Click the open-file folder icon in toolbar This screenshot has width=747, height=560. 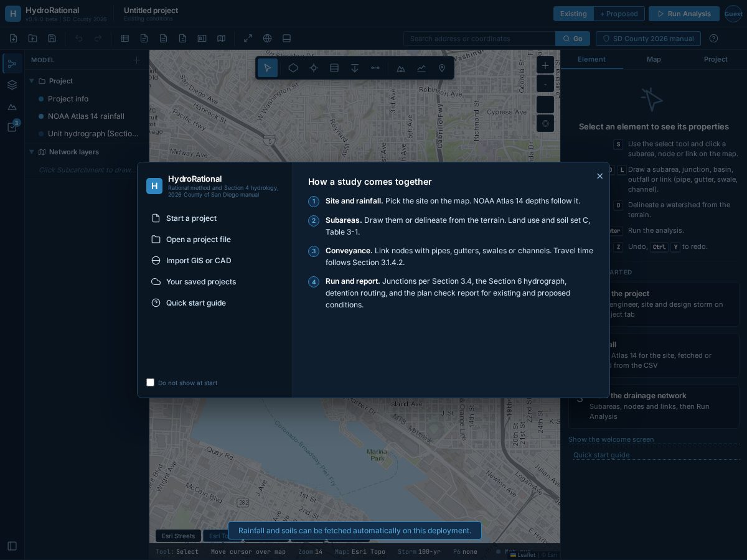32,39
